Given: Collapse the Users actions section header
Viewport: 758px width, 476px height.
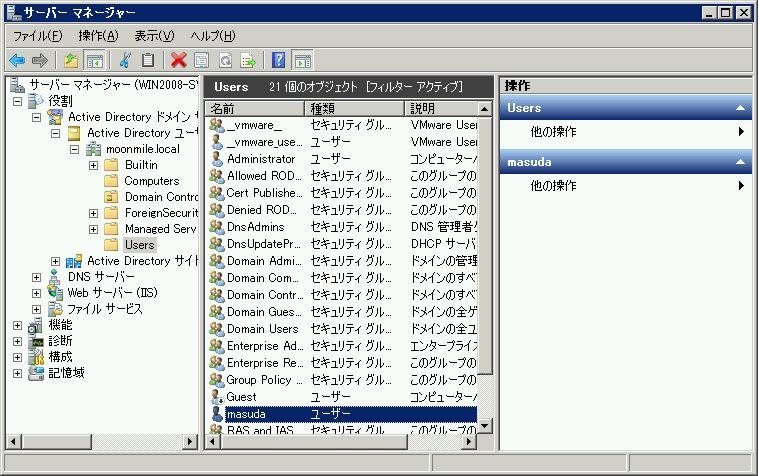Looking at the screenshot, I should click(x=740, y=108).
